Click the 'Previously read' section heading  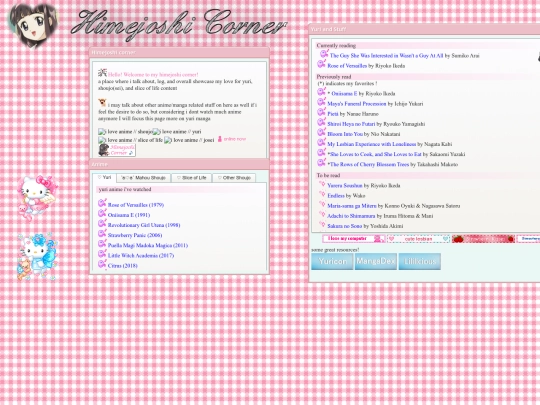334,76
